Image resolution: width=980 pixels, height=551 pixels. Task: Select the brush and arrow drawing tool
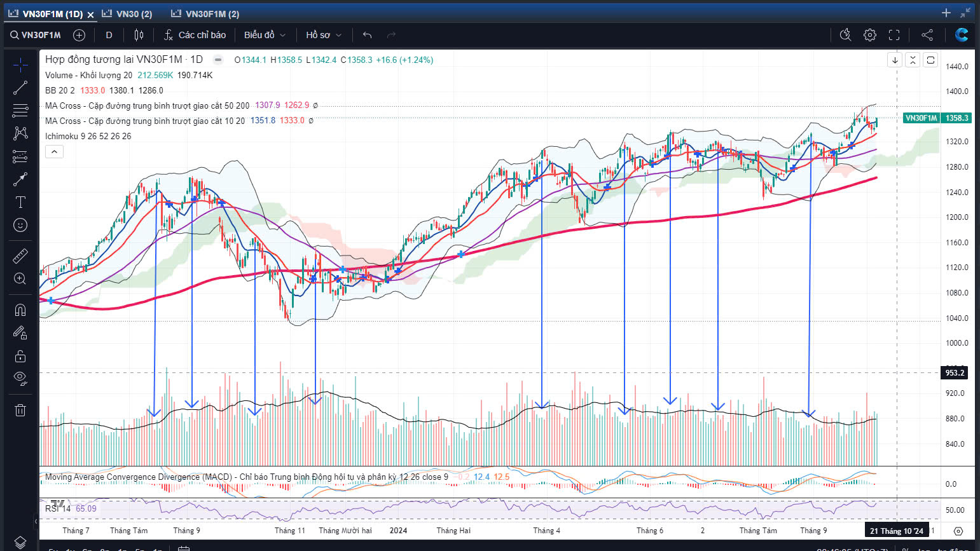20,179
